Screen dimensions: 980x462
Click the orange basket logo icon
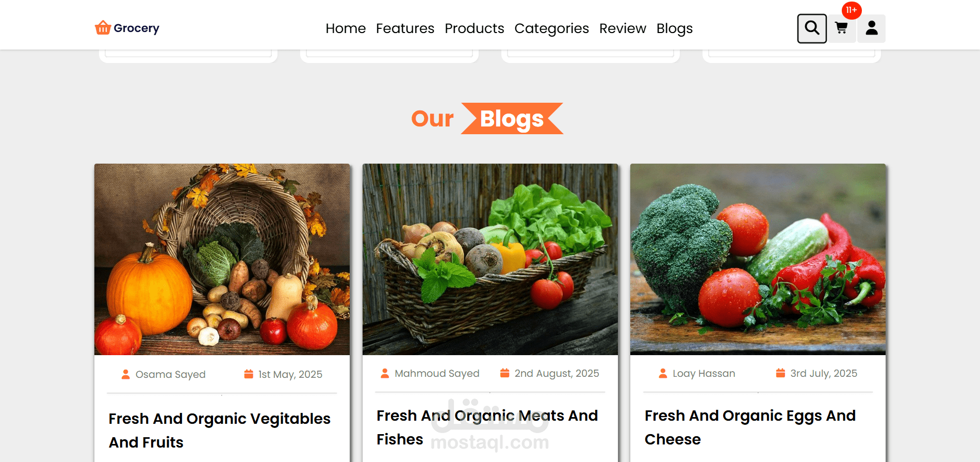[103, 27]
